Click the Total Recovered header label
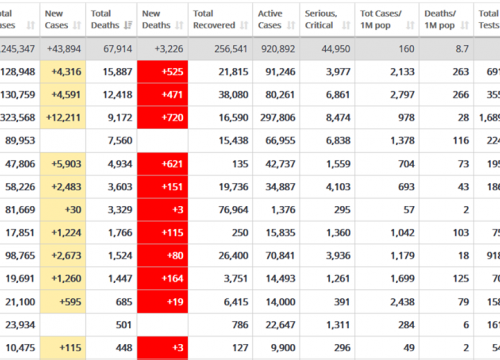The height and width of the screenshot is (360, 500). 214,19
